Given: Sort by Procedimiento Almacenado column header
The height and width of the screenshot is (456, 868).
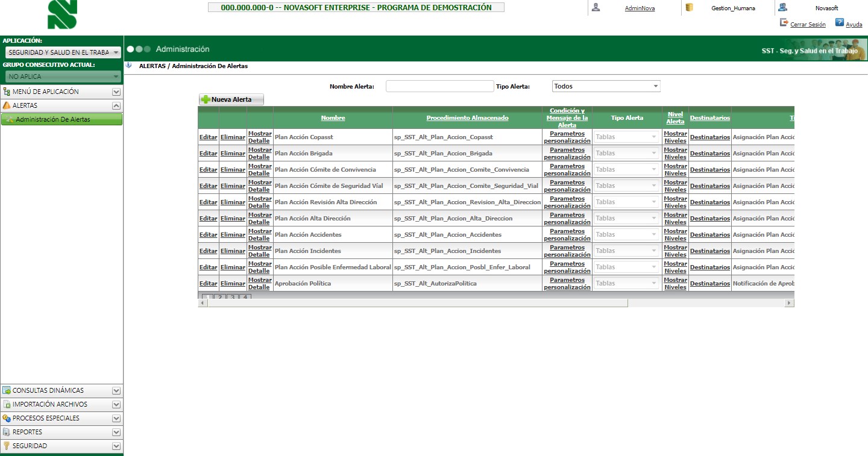Looking at the screenshot, I should [467, 118].
